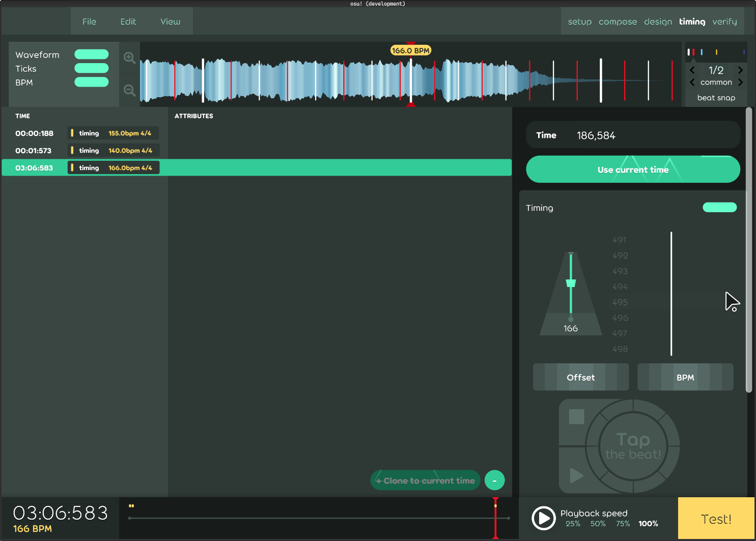
Task: Switch to the compose tab
Action: (618, 21)
